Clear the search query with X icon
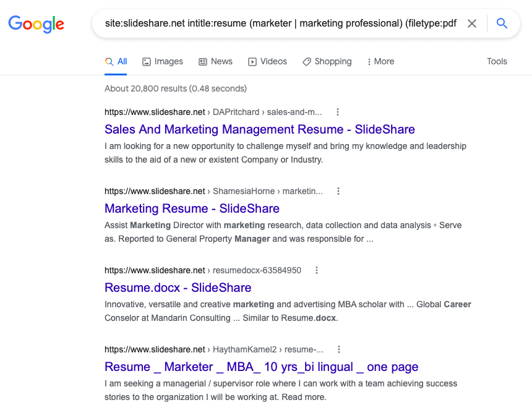Image resolution: width=532 pixels, height=413 pixels. click(472, 23)
